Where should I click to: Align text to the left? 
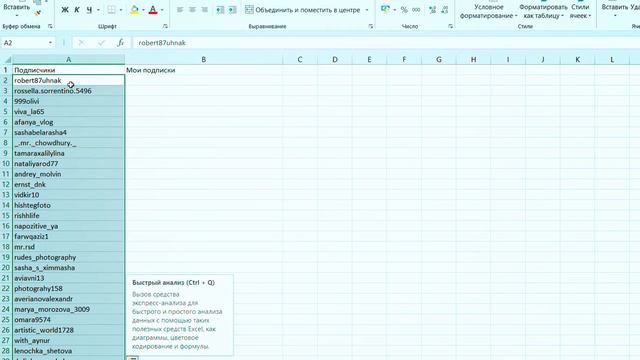click(180, 10)
